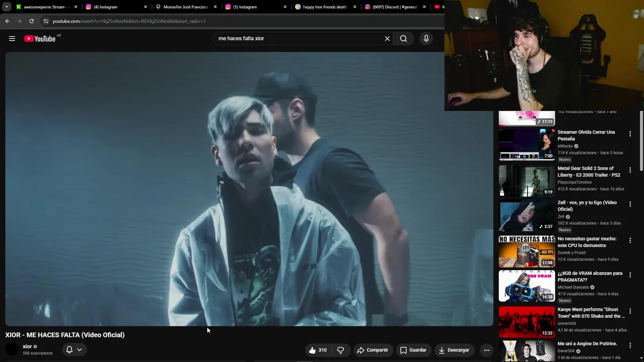Click the video player to pause
644x362 pixels.
click(x=250, y=189)
